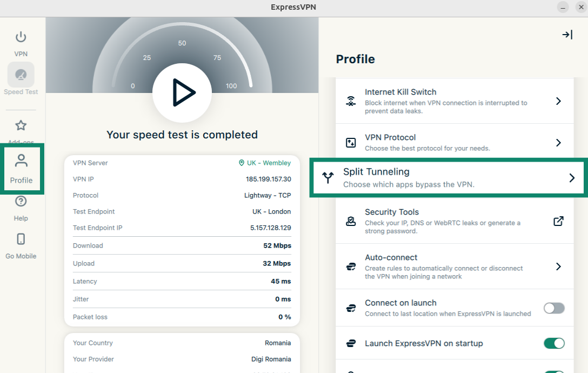This screenshot has width=588, height=373.
Task: Open the Add-ons star icon
Action: 21,126
